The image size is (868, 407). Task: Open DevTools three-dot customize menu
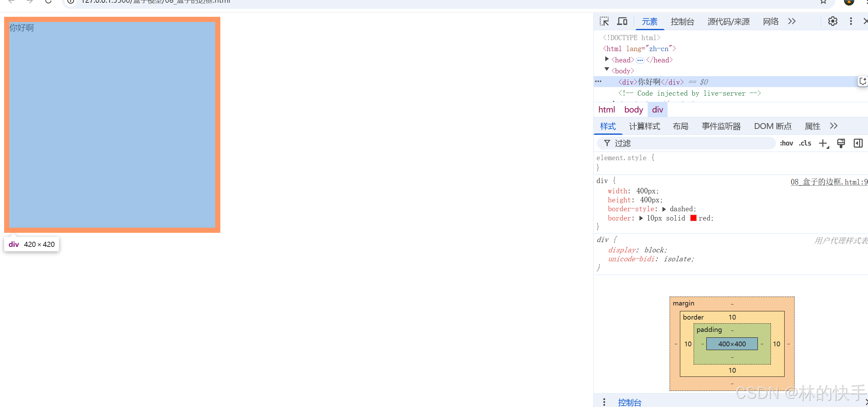tap(851, 21)
